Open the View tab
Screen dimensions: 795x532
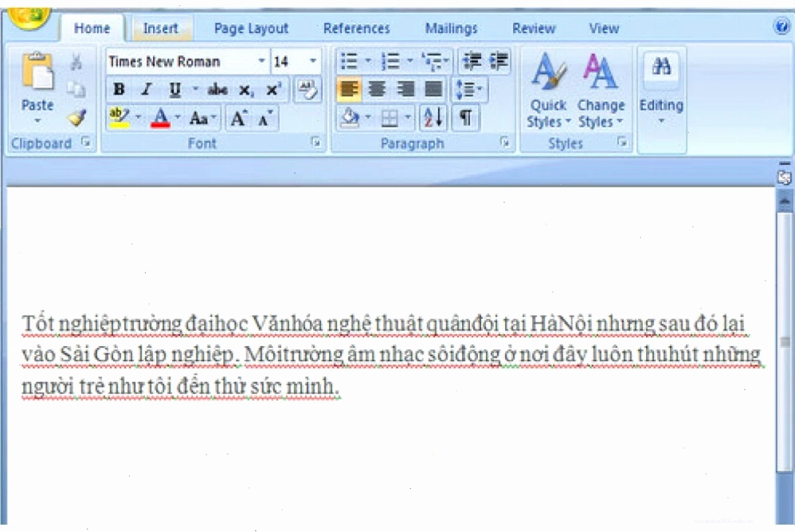[604, 28]
